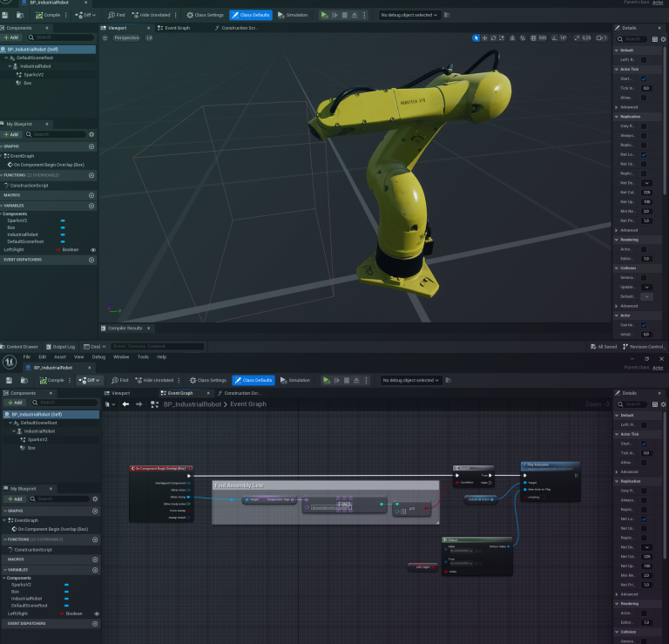
Task: Select SparksV2 component in the upper window tree
Action: coord(34,75)
